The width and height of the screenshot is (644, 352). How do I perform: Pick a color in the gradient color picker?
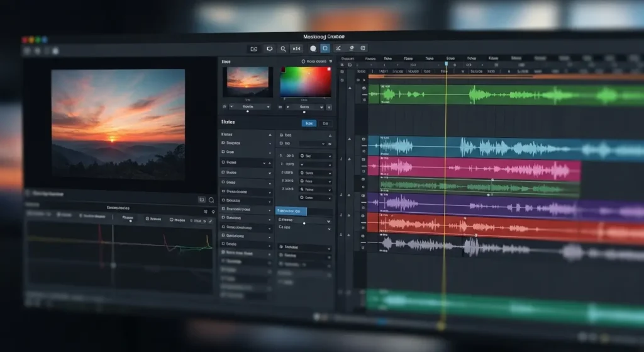tap(306, 82)
